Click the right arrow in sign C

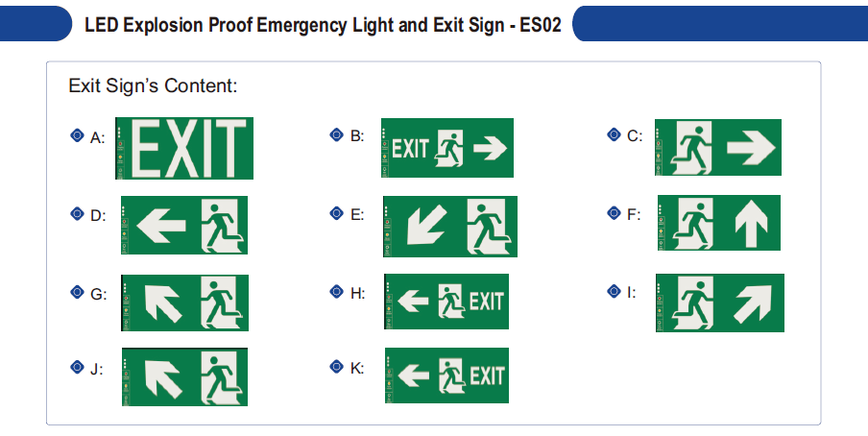(751, 147)
